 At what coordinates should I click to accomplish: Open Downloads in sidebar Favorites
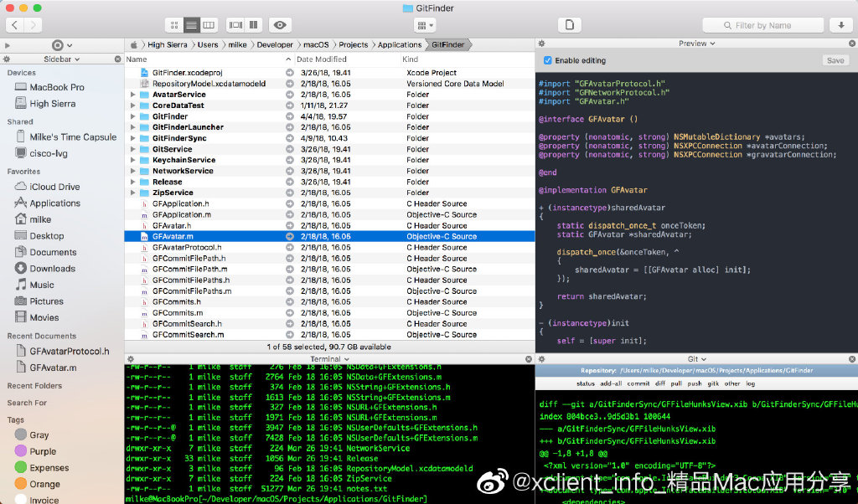[53, 269]
